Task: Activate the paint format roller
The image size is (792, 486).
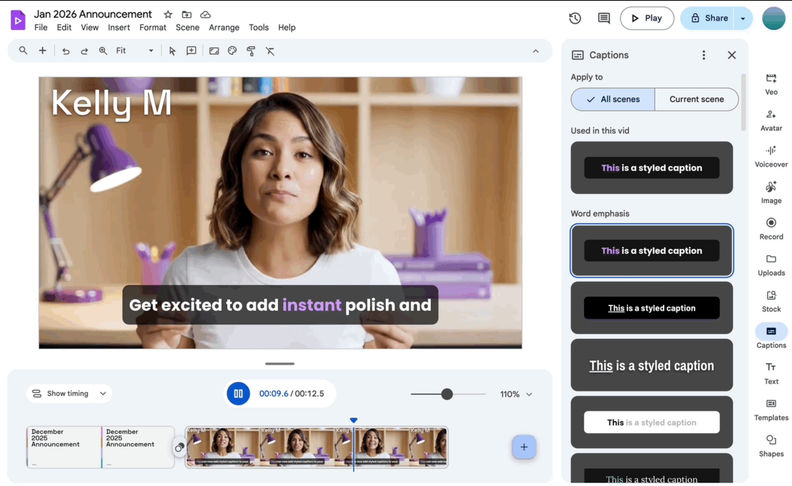Action: pyautogui.click(x=251, y=51)
